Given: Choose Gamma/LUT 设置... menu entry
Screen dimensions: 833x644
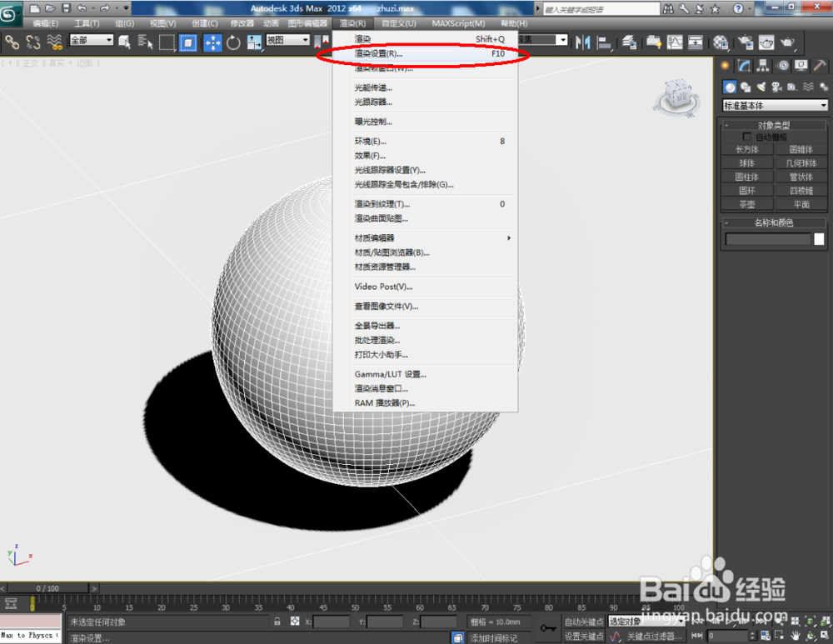Looking at the screenshot, I should point(425,374).
